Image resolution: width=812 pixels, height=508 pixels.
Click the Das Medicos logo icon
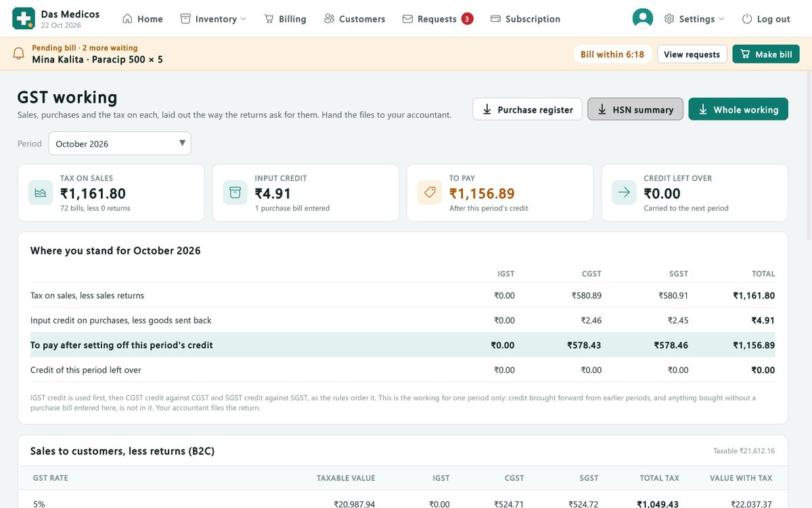point(24,18)
